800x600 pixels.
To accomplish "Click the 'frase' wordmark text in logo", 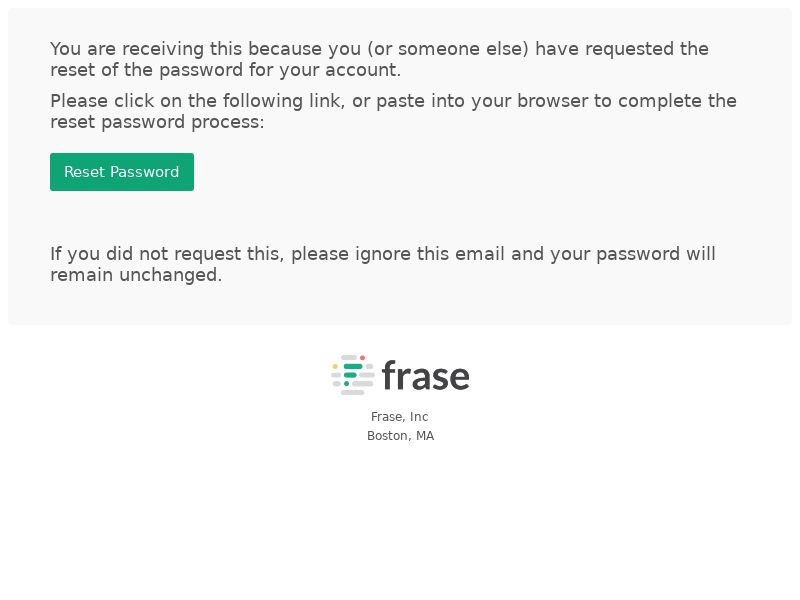I will tap(426, 376).
